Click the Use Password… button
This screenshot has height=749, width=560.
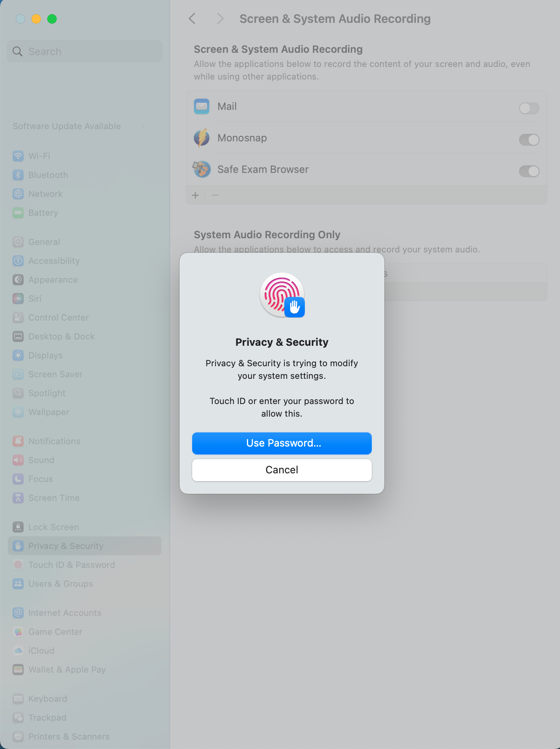(282, 443)
